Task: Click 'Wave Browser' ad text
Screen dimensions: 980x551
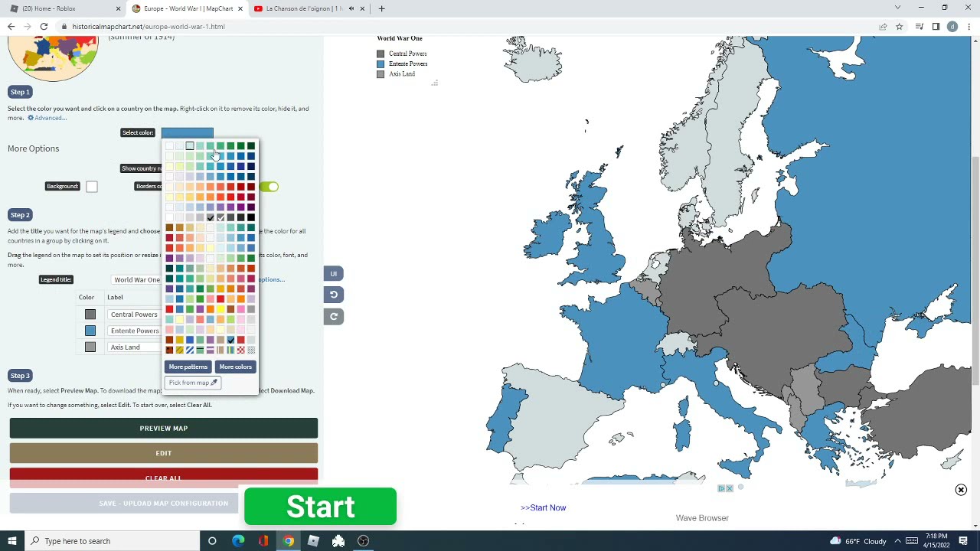Action: [702, 518]
